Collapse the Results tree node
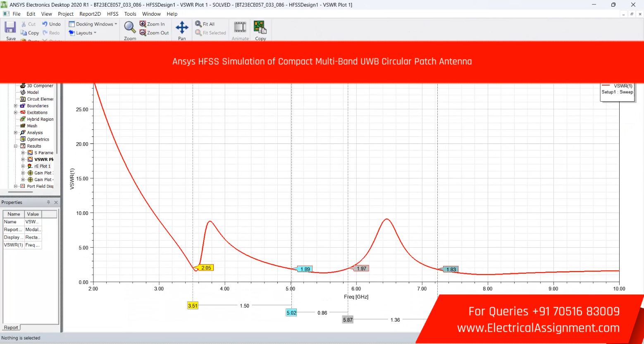644x344 pixels. tap(16, 146)
